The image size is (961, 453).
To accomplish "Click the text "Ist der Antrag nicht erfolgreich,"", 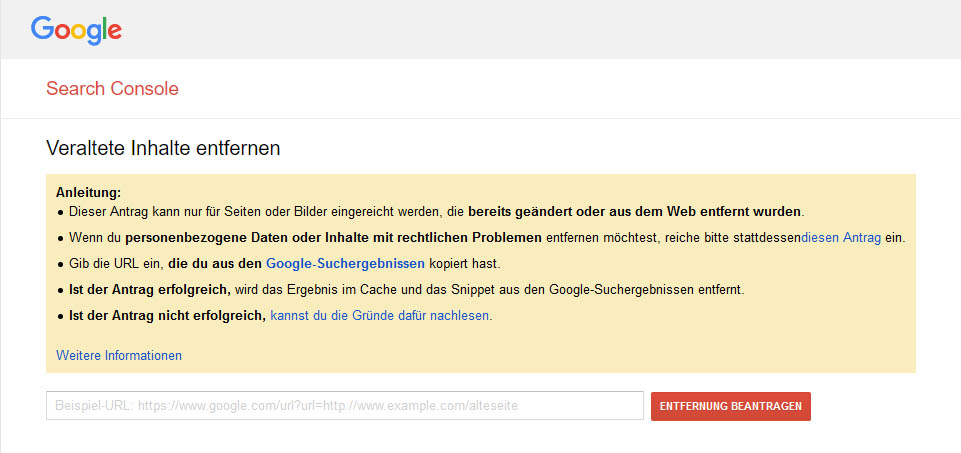I will pyautogui.click(x=167, y=316).
